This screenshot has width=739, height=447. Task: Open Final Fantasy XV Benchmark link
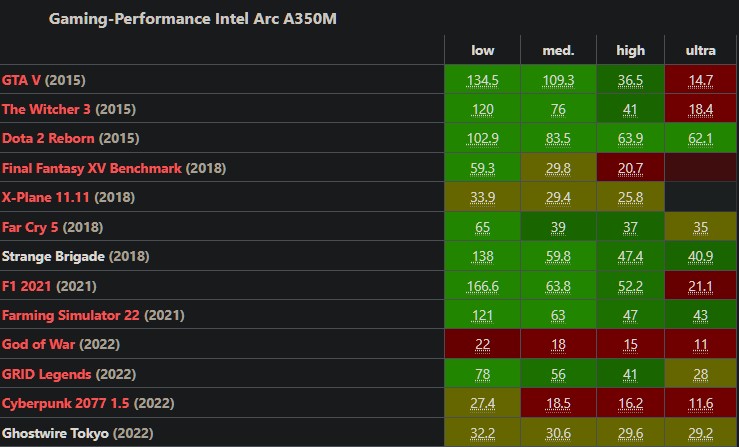pyautogui.click(x=91, y=168)
